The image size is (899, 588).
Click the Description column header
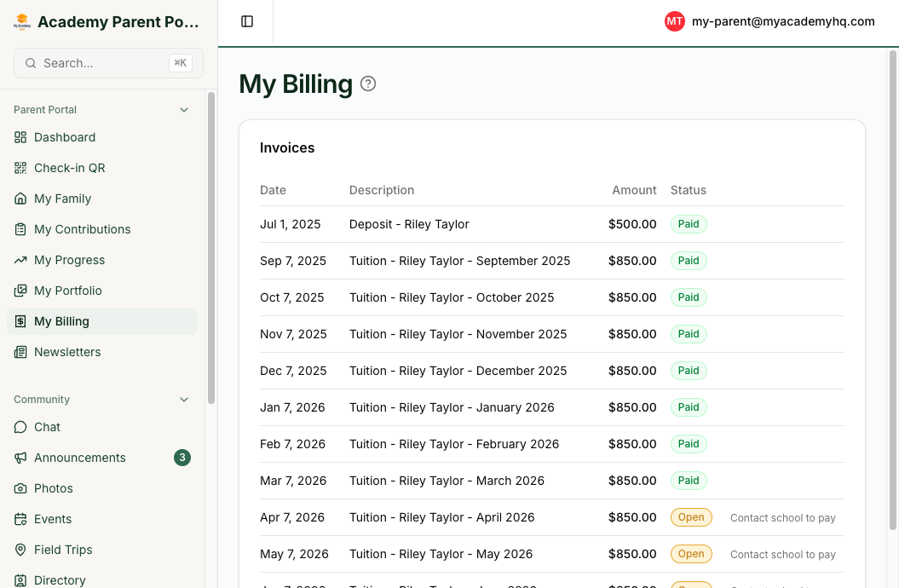[382, 190]
